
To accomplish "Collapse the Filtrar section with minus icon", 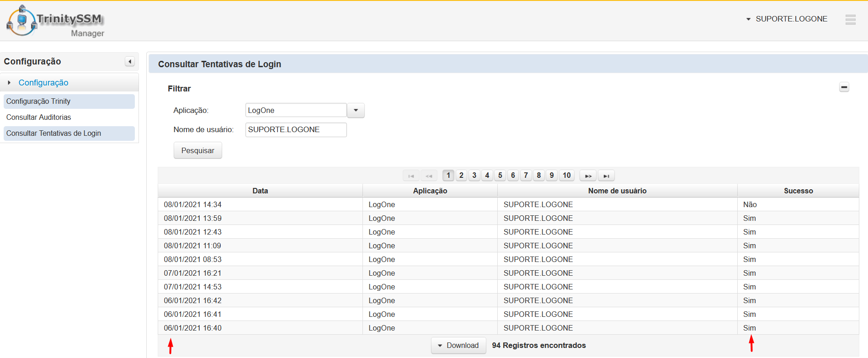I will click(844, 87).
